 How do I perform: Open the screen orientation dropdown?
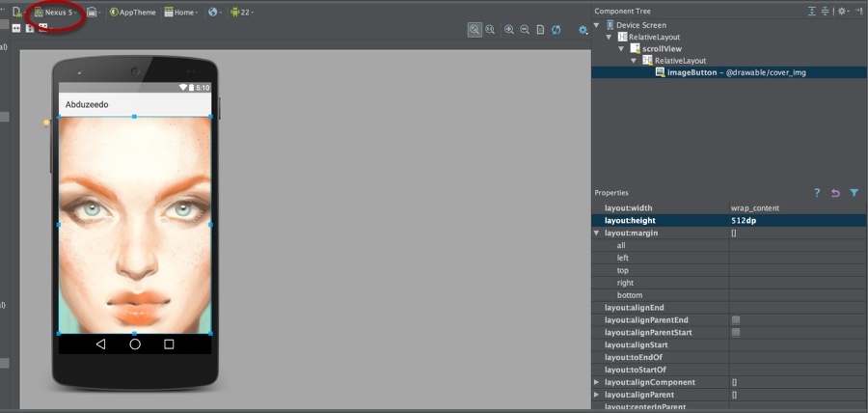click(95, 12)
